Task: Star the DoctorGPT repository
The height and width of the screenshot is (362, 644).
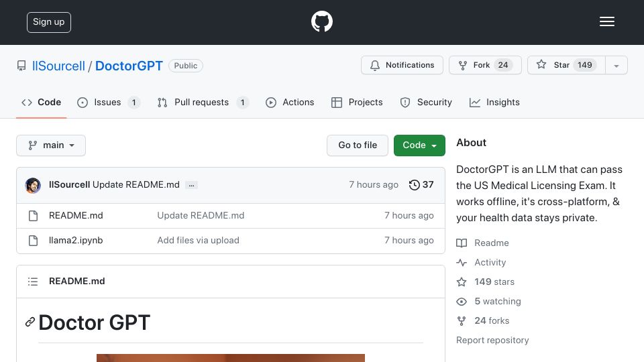Action: pyautogui.click(x=566, y=65)
